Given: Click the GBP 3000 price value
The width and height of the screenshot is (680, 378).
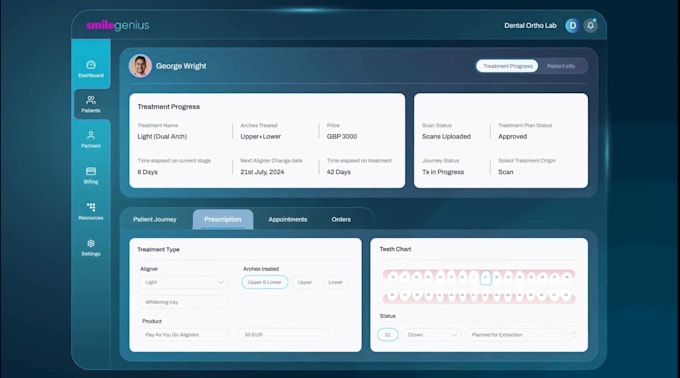Looking at the screenshot, I should point(342,137).
